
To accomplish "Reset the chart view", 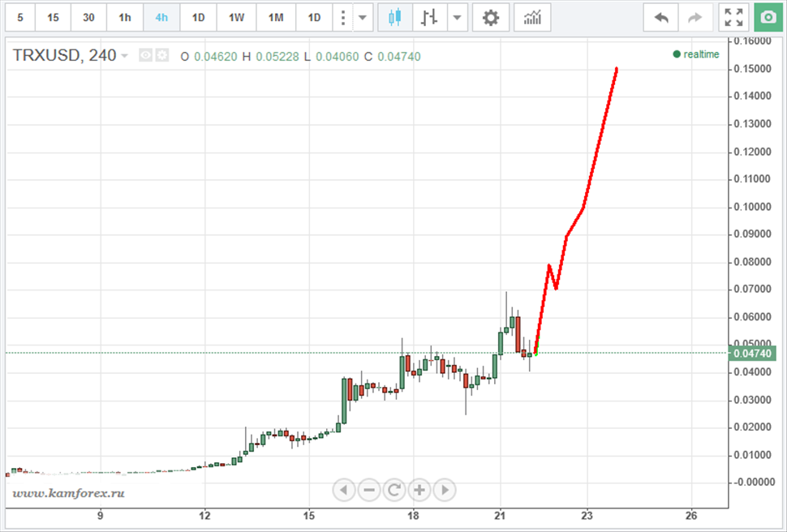I will pyautogui.click(x=394, y=490).
